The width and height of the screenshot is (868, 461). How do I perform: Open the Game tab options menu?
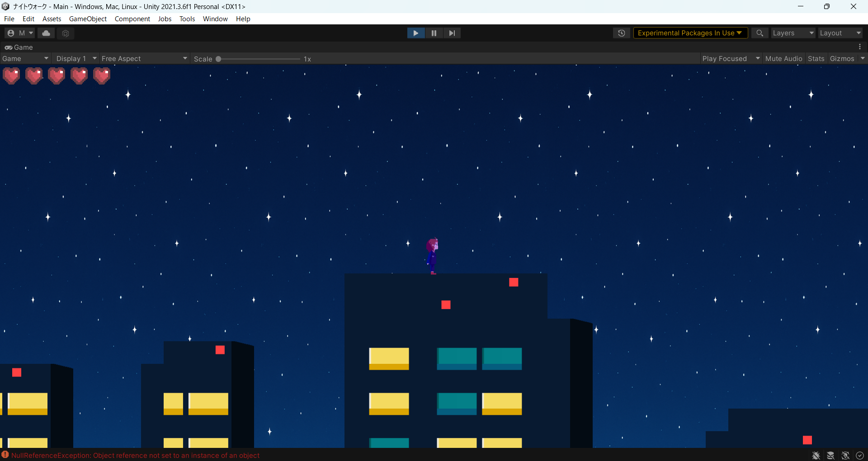[x=860, y=47]
